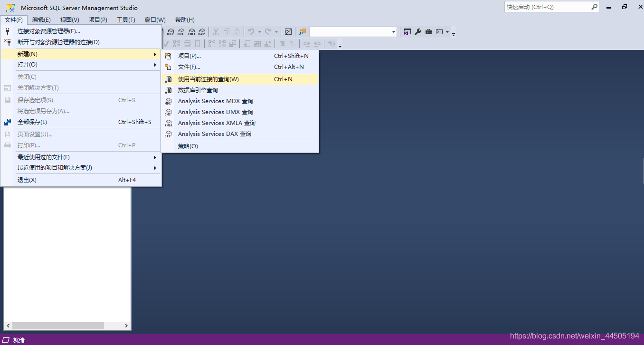
Task: Click the checkmark parse icon in second toolbar
Action: click(166, 44)
